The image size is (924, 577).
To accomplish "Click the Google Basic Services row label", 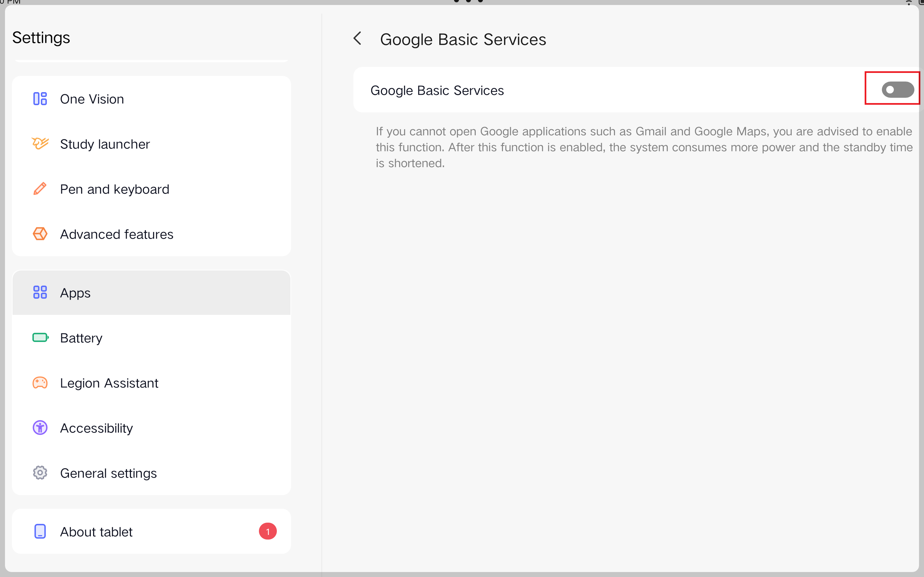I will point(437,90).
